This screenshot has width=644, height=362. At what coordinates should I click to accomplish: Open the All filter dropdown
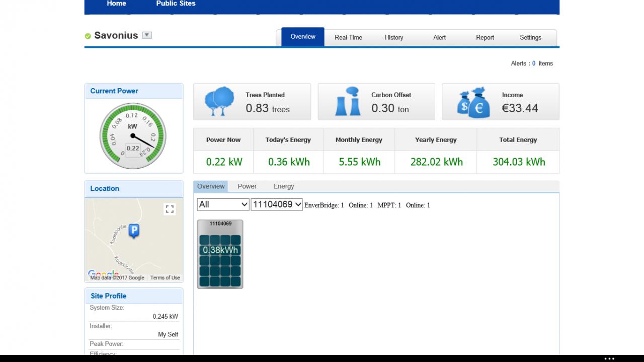pyautogui.click(x=223, y=204)
